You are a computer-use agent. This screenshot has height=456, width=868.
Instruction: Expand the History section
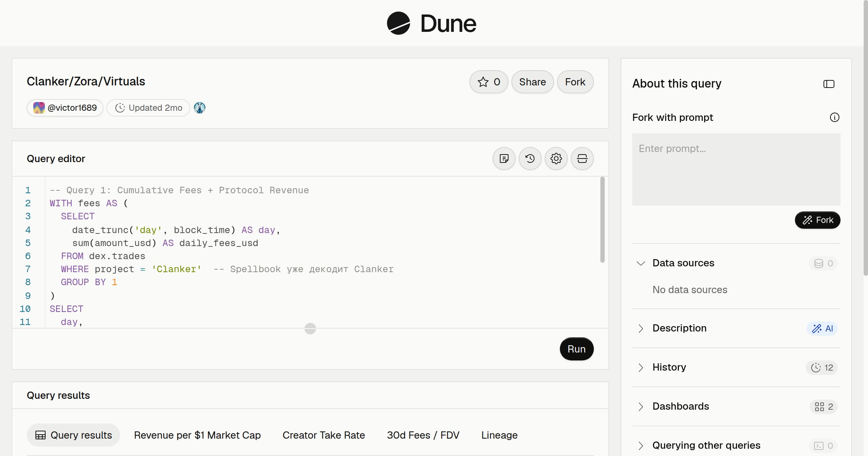(x=641, y=367)
